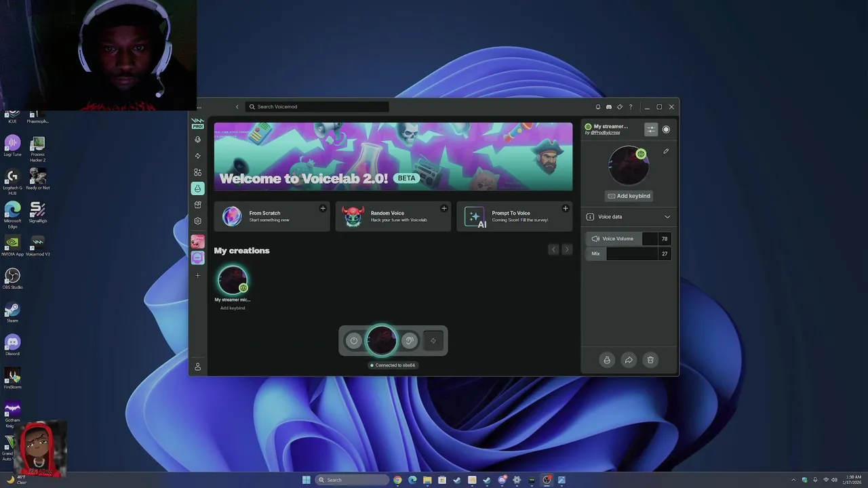Open the three-dots menu in title bar
The width and height of the screenshot is (868, 488).
(199, 107)
